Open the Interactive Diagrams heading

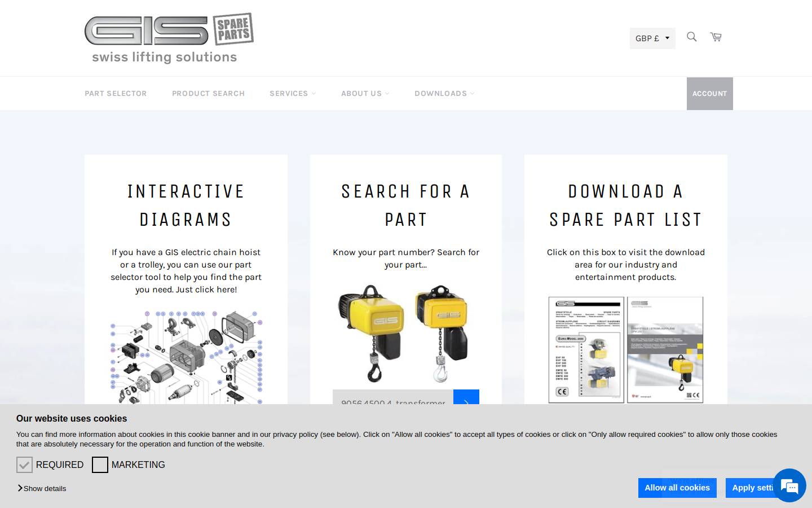[x=186, y=205]
